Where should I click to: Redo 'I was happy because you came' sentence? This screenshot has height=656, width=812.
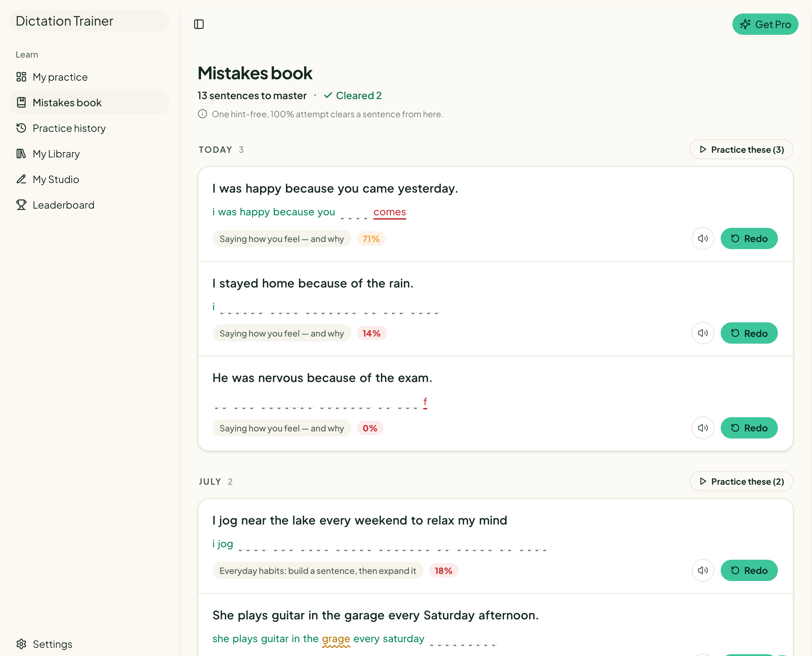[748, 238]
